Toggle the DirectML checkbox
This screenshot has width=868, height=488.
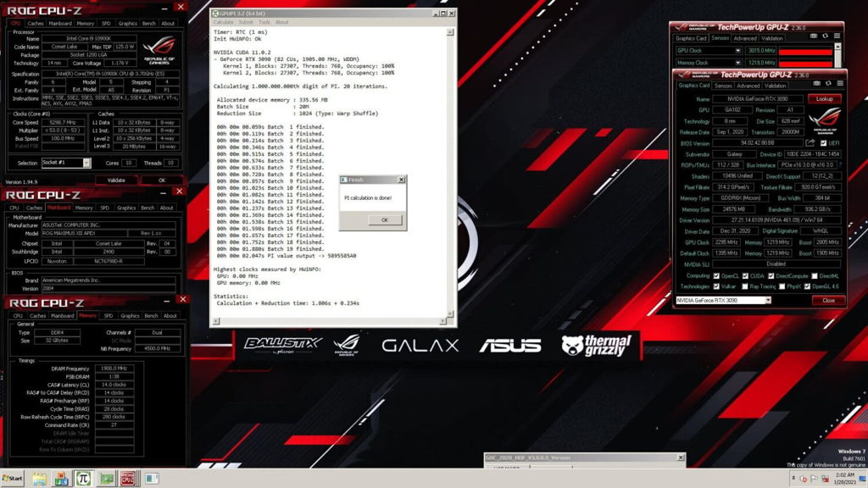click(815, 275)
